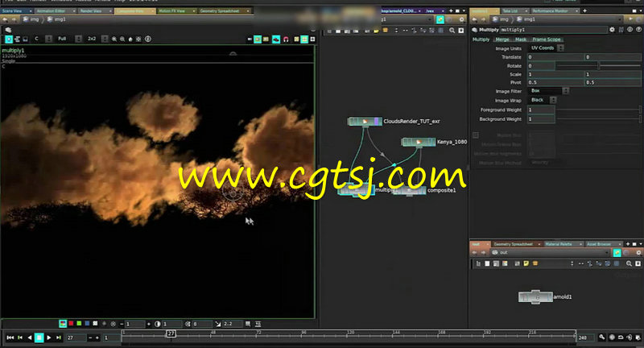Open parameter pane gear settings menu
644x348 pixels.
612,30
